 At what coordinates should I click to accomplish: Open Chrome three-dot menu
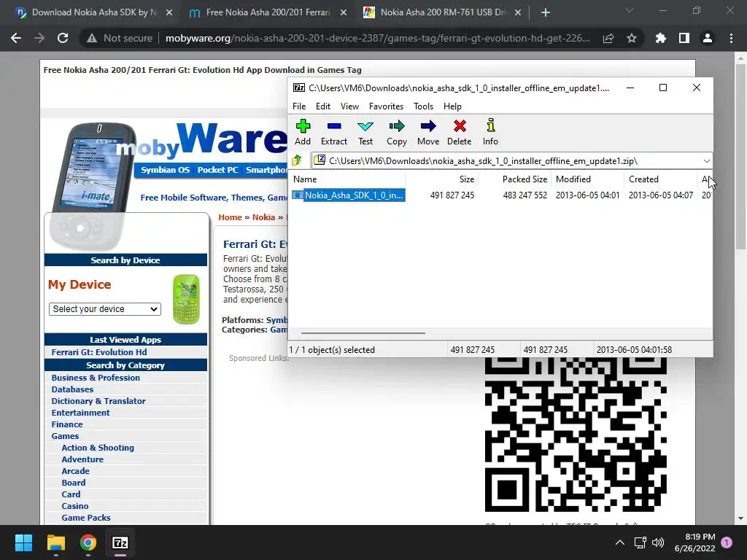(731, 38)
